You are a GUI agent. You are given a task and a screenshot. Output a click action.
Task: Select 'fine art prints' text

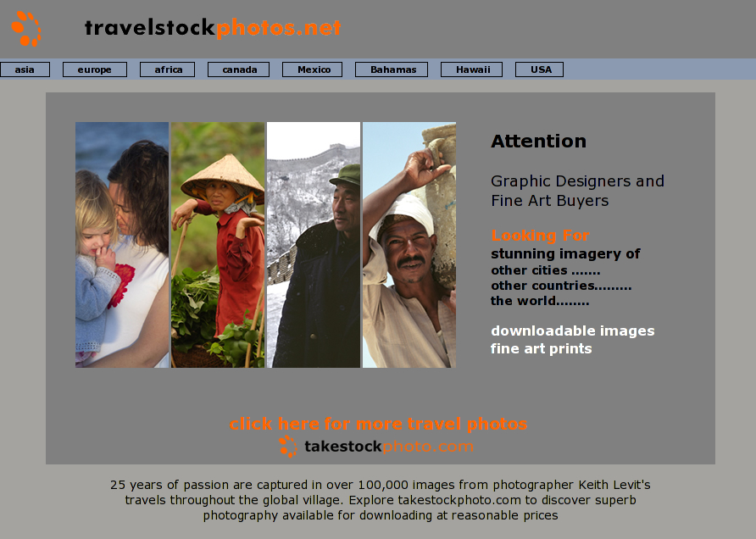(x=541, y=348)
